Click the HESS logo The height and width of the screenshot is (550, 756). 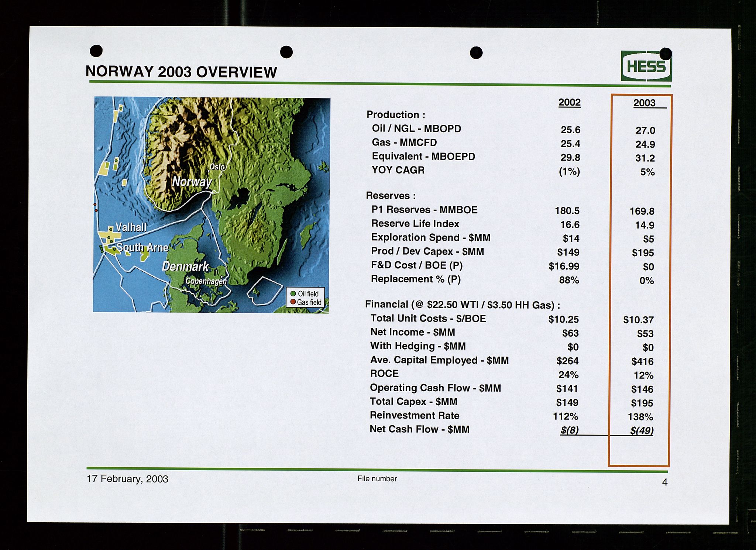646,66
